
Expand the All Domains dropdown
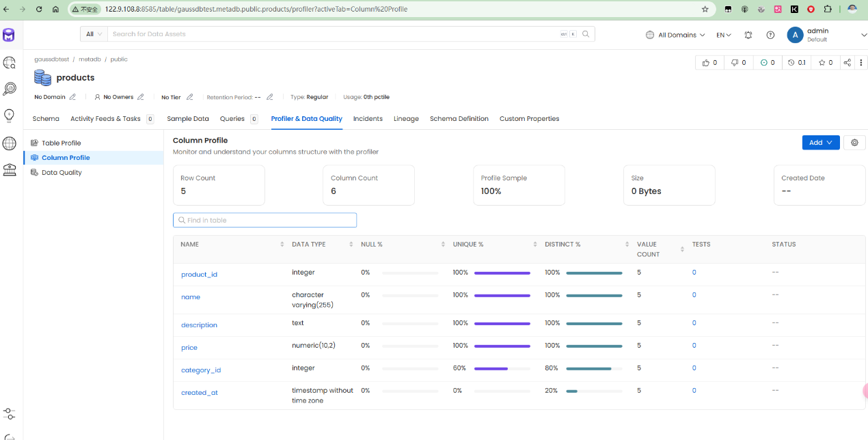pos(676,35)
